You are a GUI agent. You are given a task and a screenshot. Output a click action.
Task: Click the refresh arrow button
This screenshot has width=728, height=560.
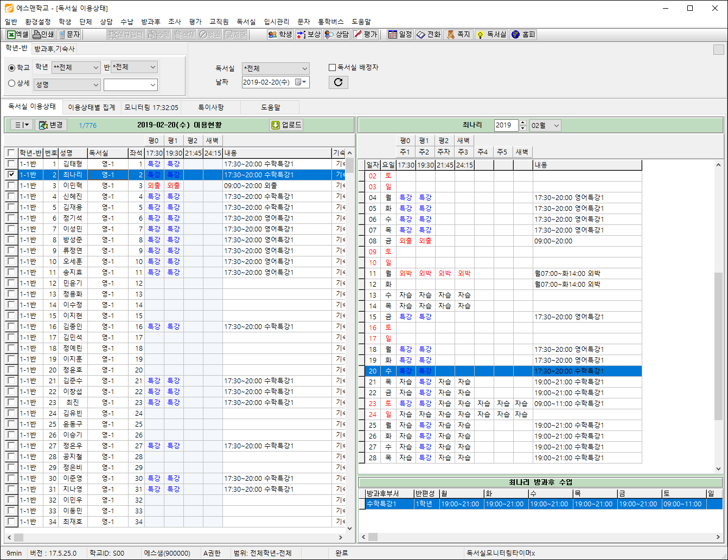pyautogui.click(x=338, y=82)
